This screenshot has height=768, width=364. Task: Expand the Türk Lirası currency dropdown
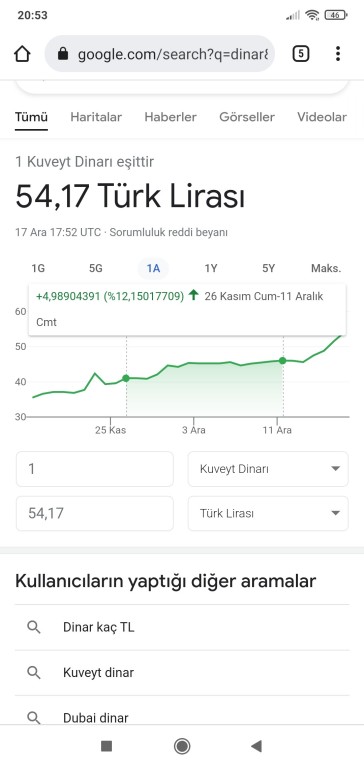(268, 513)
